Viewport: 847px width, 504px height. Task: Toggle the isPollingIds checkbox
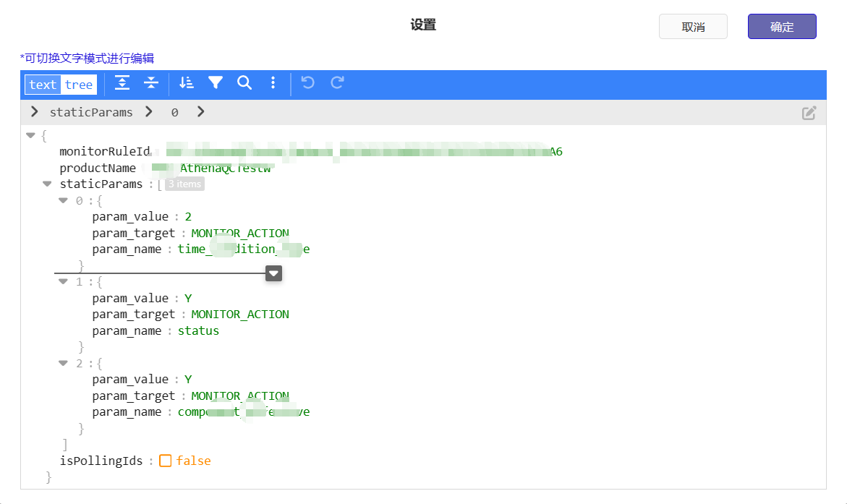coord(166,461)
